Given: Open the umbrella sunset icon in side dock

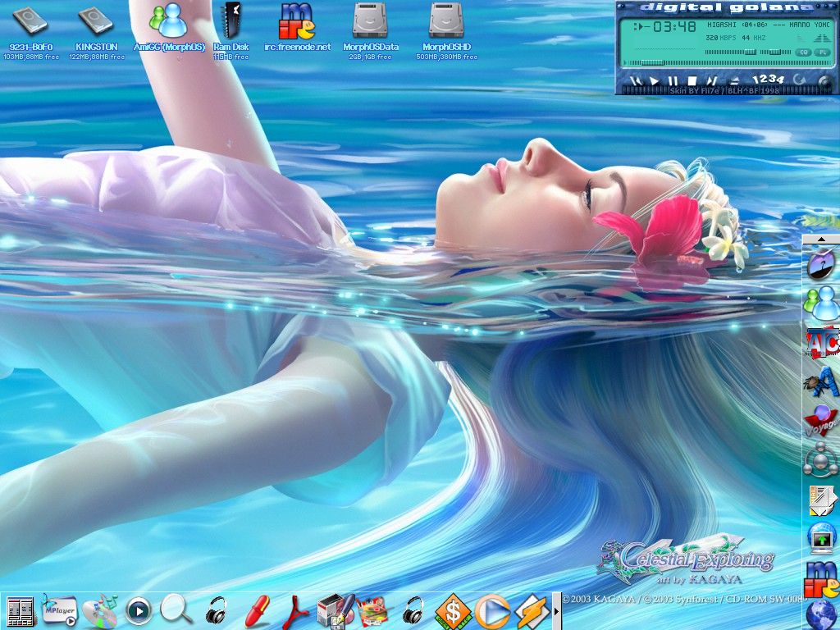Looking at the screenshot, I should click(820, 265).
